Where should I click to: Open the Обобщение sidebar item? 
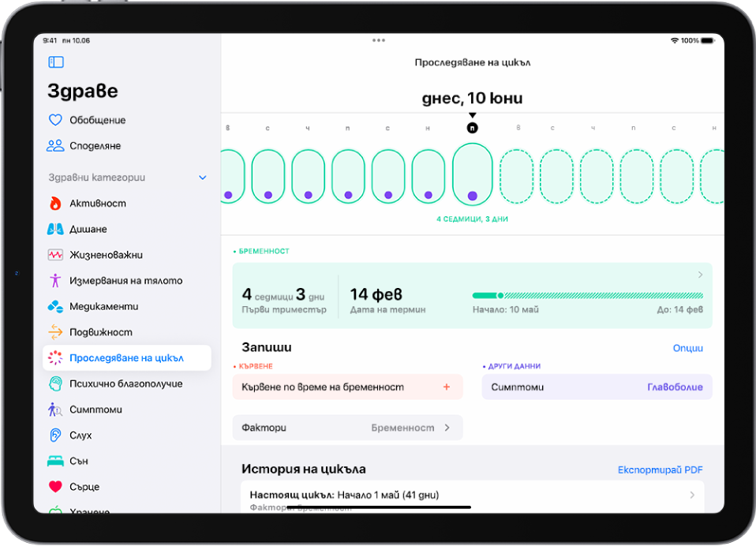pos(127,120)
